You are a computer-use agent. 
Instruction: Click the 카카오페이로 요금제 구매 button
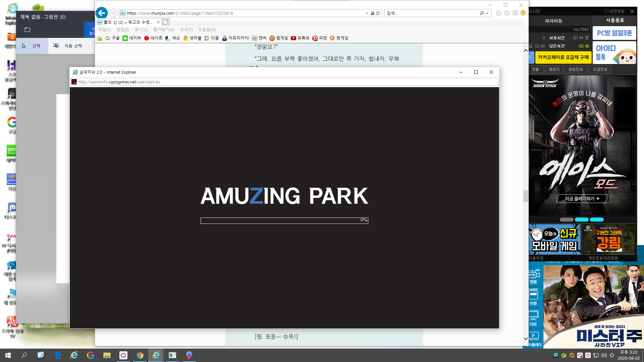point(563,57)
